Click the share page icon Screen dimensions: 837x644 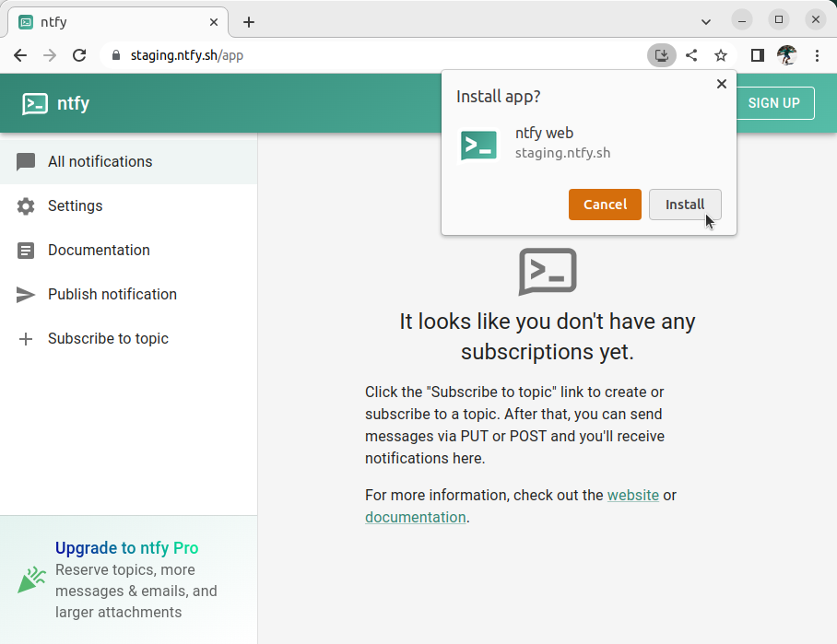[691, 55]
